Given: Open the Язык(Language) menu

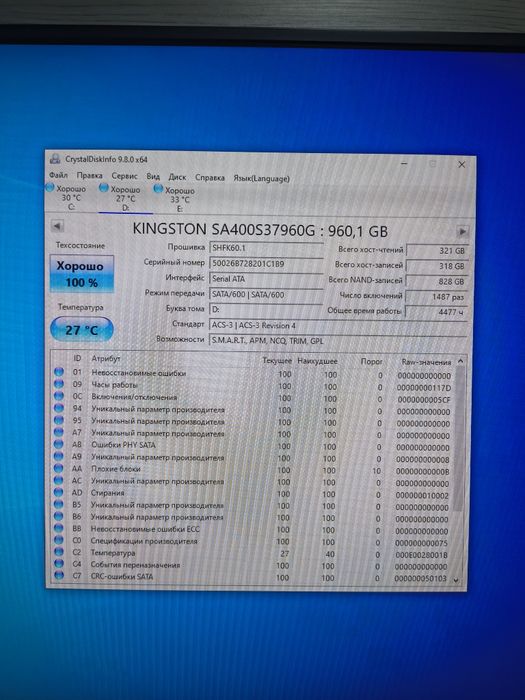Looking at the screenshot, I should [x=262, y=179].
